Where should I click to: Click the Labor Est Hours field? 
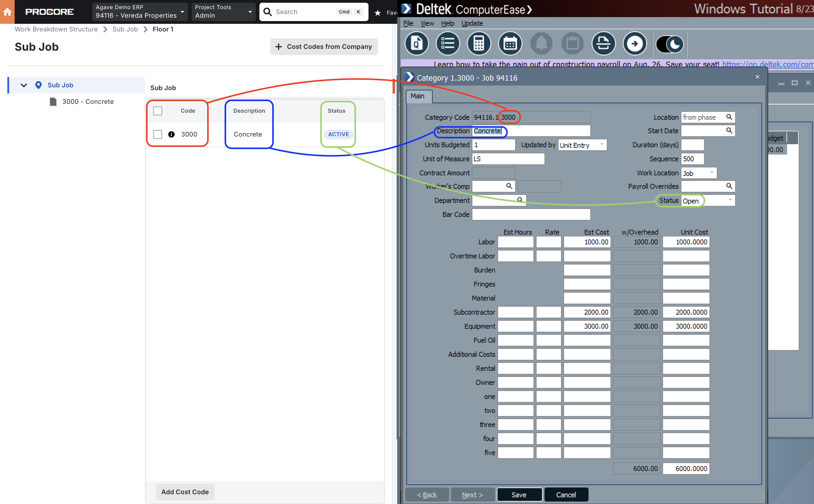[515, 242]
